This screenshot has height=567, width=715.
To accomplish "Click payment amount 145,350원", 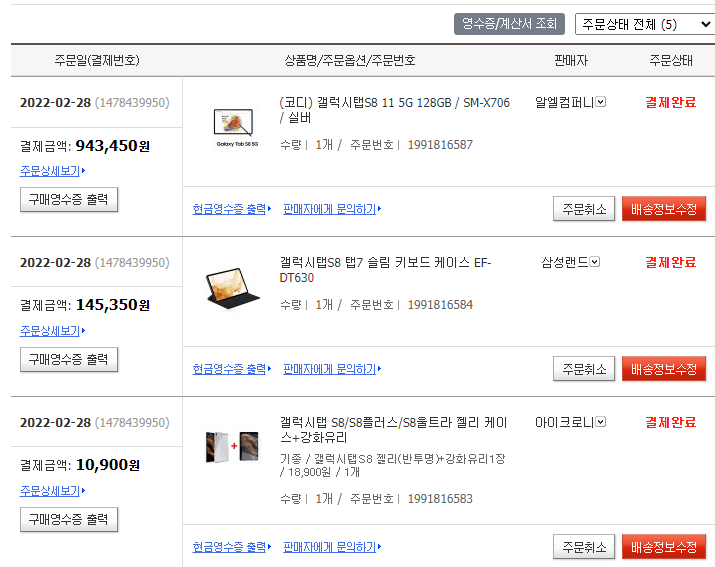I will click(113, 305).
